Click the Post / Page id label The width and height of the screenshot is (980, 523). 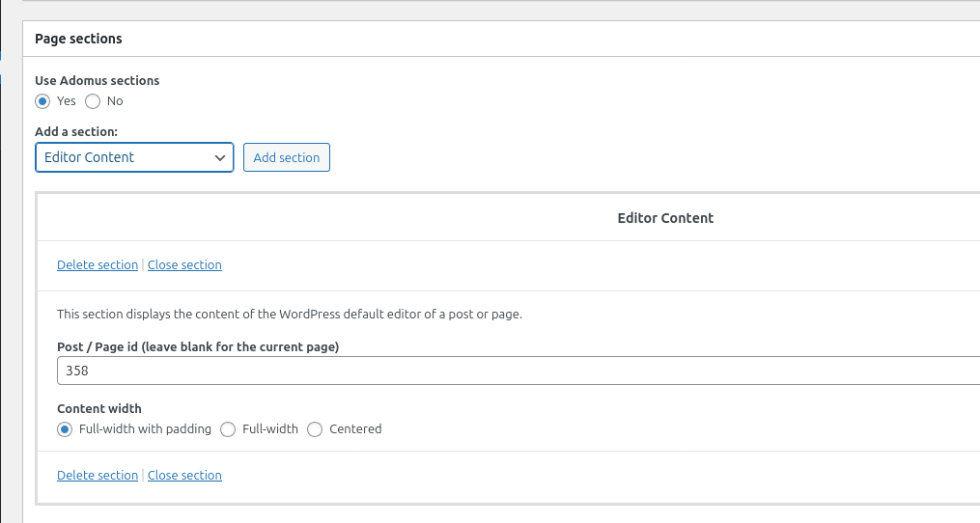point(198,346)
